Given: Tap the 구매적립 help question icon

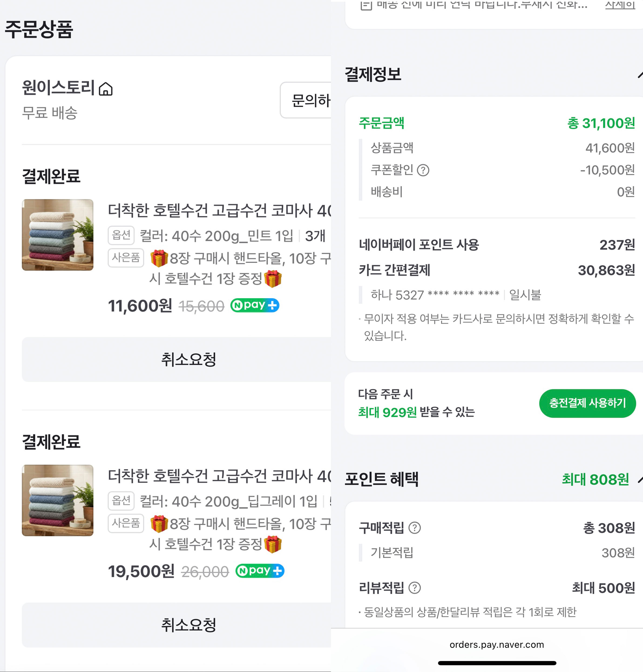Looking at the screenshot, I should click(x=415, y=528).
